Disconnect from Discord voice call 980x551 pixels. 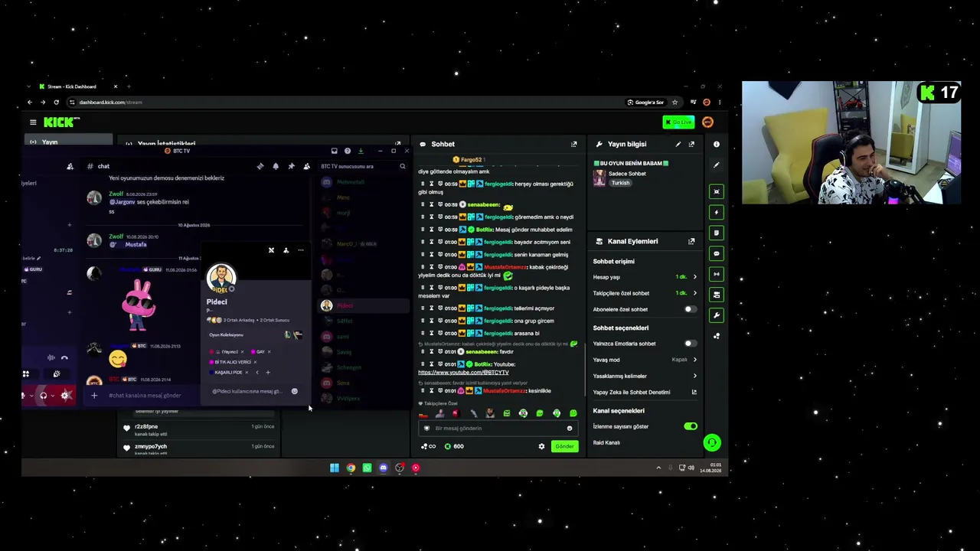click(64, 357)
